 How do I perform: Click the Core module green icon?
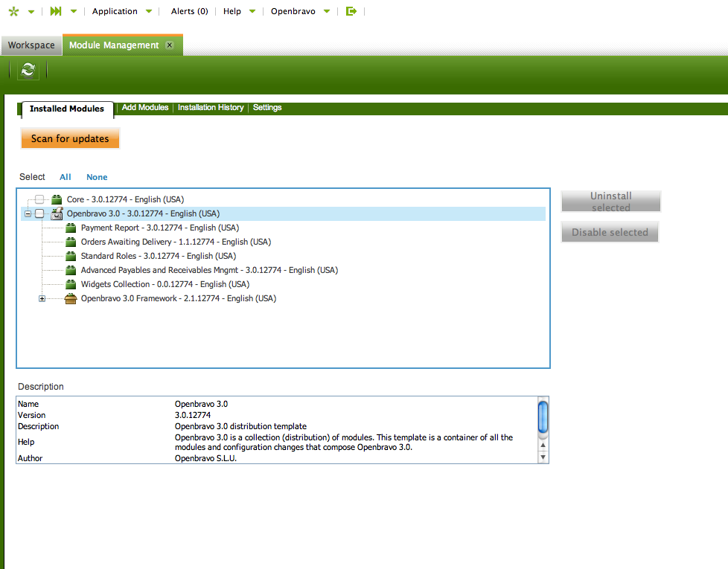click(57, 199)
